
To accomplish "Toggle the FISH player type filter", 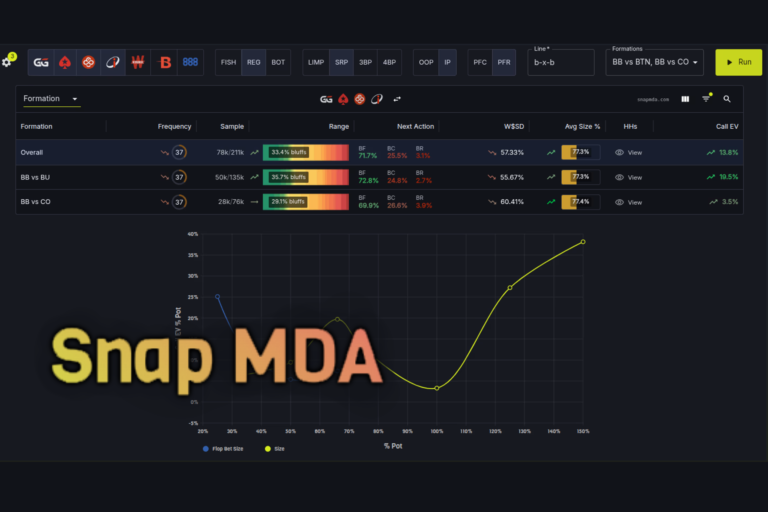I will tap(228, 62).
